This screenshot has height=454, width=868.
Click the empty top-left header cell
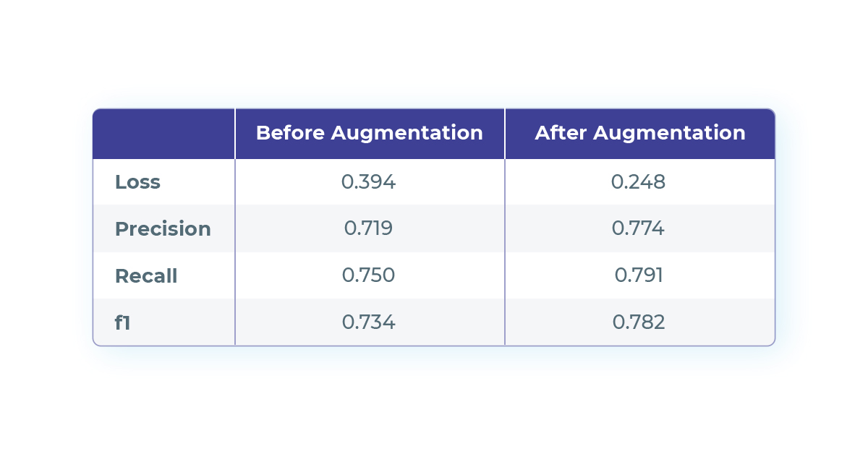click(x=164, y=134)
